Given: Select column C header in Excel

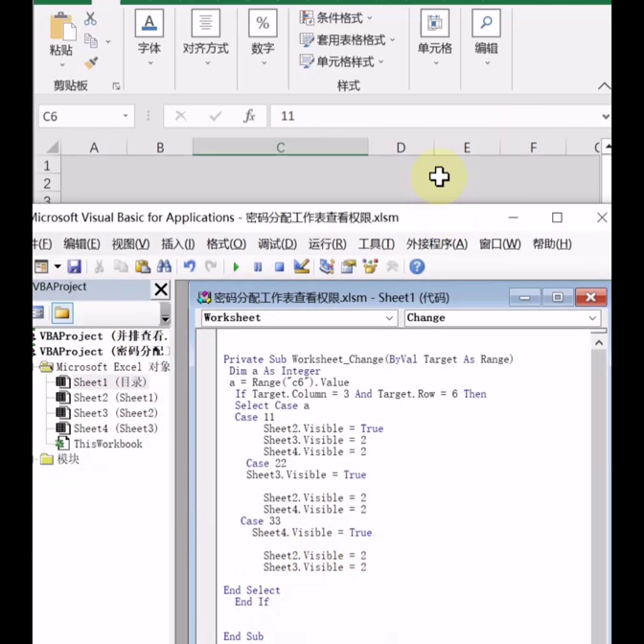Looking at the screenshot, I should click(280, 148).
